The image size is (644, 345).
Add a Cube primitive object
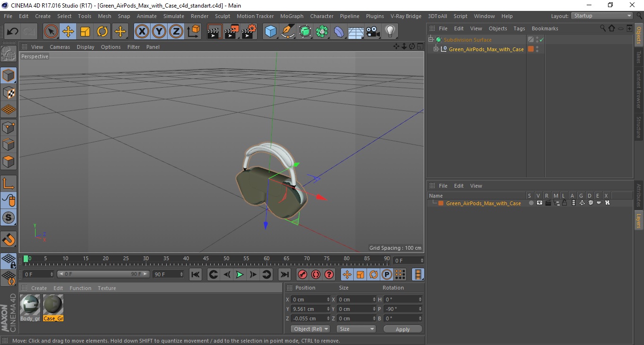coord(271,32)
